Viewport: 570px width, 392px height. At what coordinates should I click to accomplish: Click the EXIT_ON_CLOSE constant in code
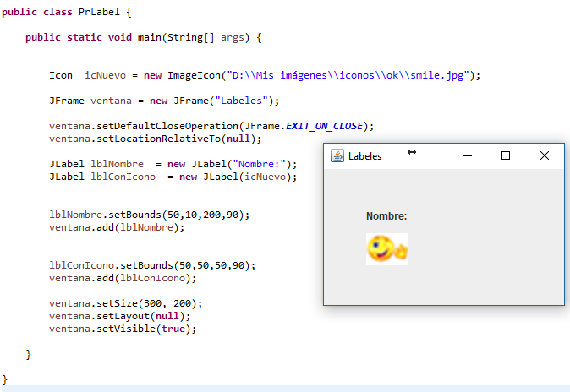pos(325,126)
